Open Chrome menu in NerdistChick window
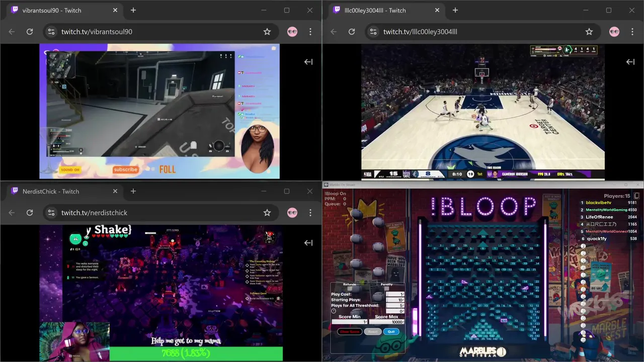 310,213
